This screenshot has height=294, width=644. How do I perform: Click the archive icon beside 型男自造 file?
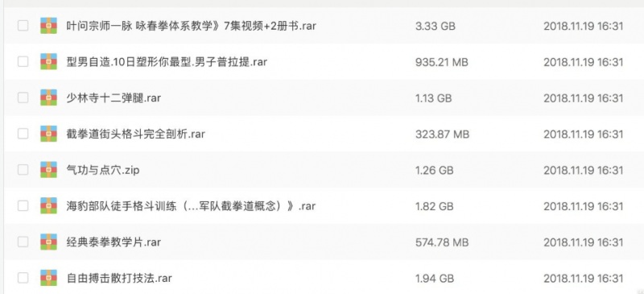48,62
